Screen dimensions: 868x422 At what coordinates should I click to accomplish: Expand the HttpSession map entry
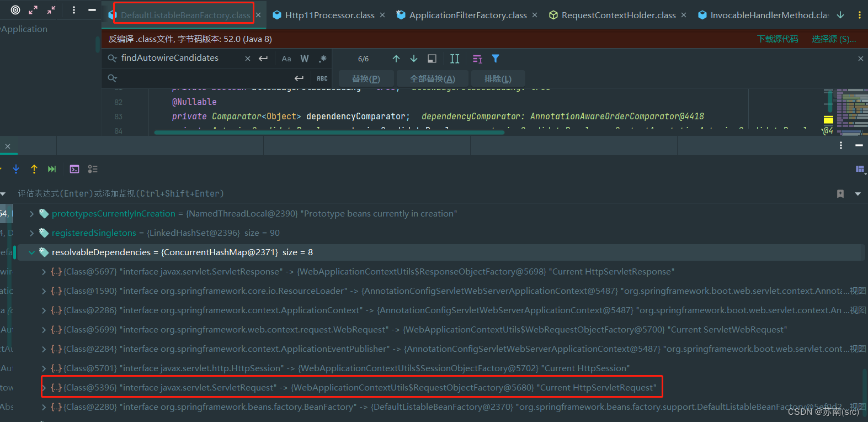tap(44, 368)
